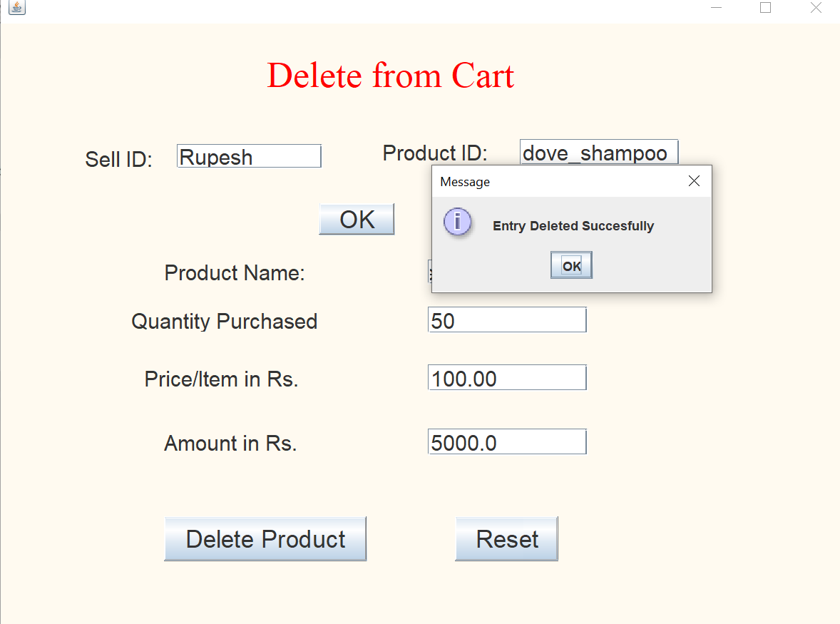Viewport: 840px width, 624px height.
Task: Select the Price/Item field showing 100.00
Action: [506, 377]
